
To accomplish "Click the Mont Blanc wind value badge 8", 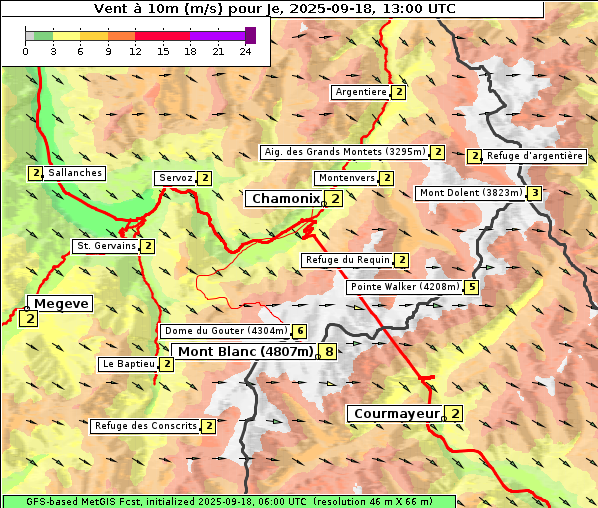I will (329, 351).
